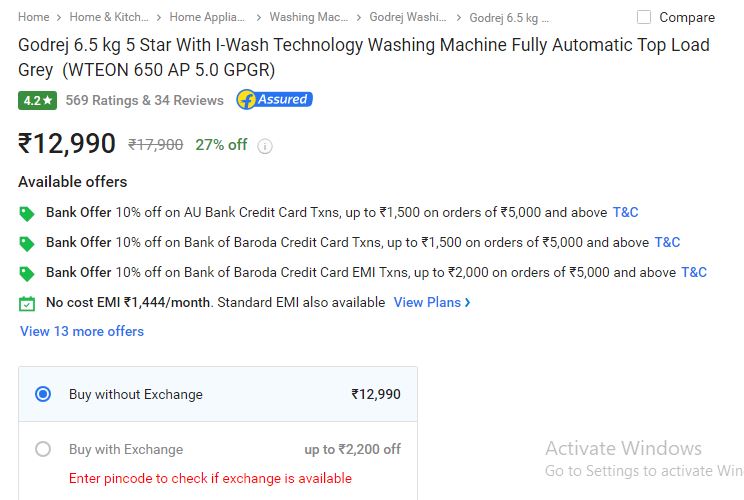Viewport: 744px width, 500px height.
Task: Open T&C for AU Bank offer
Action: pos(625,212)
